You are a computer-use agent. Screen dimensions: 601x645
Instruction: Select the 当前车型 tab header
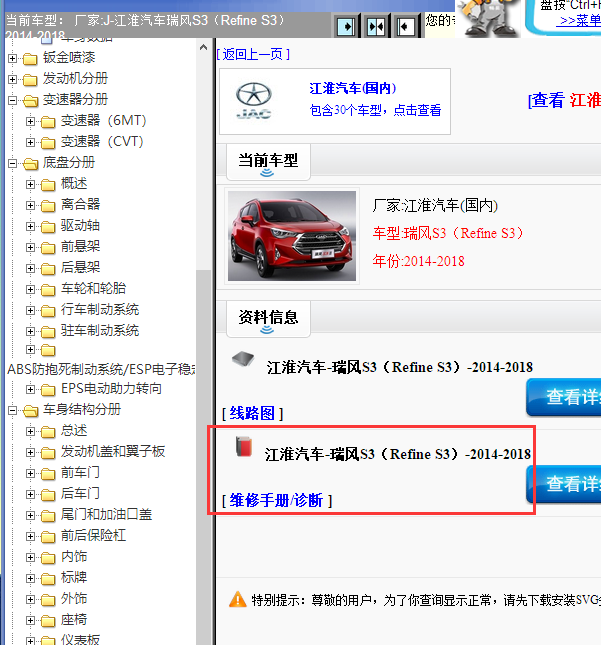[268, 162]
